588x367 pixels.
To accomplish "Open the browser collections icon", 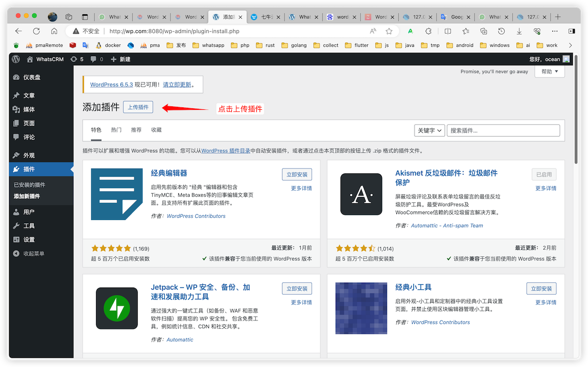I will [484, 31].
